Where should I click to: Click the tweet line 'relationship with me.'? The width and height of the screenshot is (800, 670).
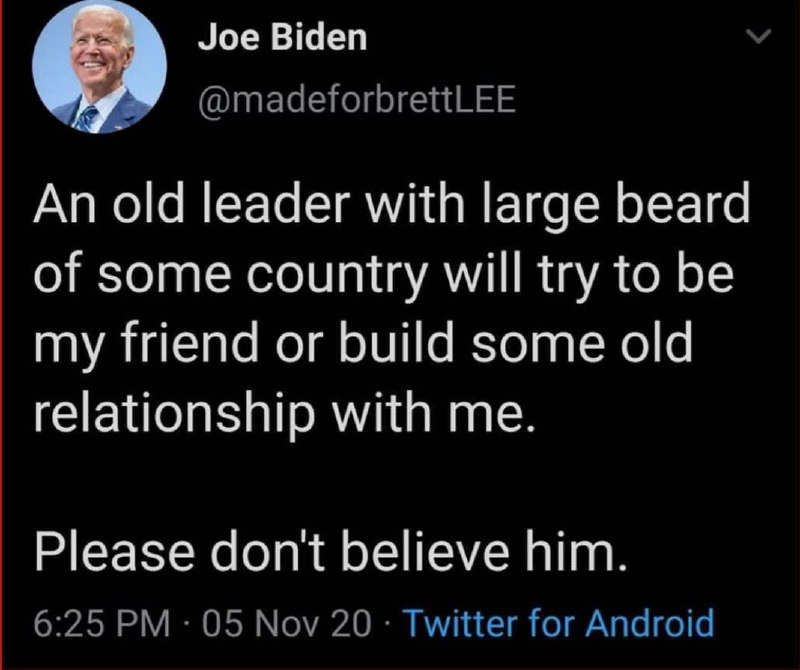(x=285, y=411)
